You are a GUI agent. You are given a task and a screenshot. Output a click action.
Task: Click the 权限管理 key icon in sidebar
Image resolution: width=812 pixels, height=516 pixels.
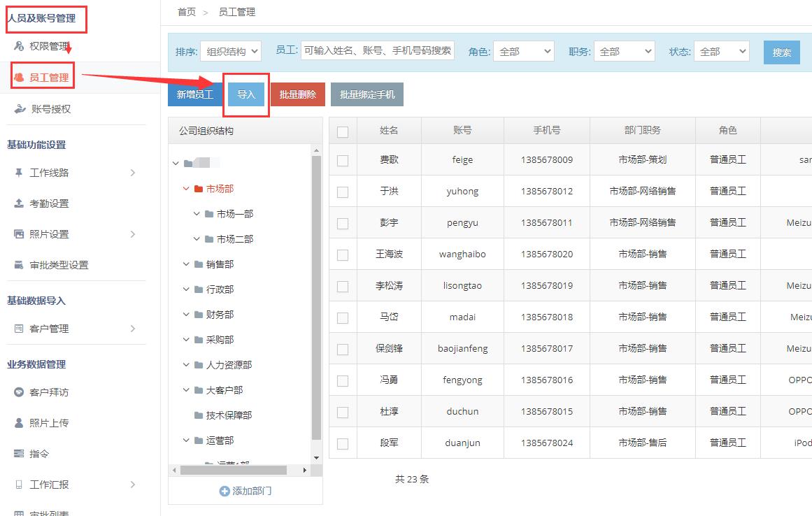tap(19, 46)
